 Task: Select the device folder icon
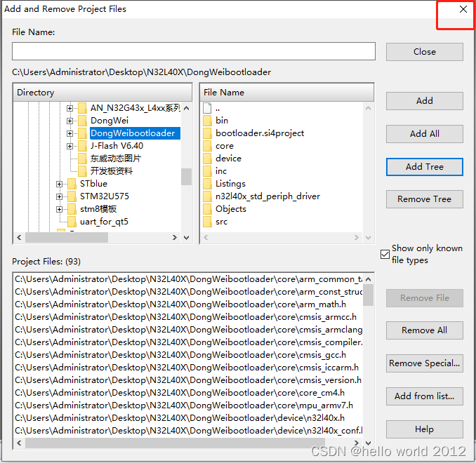[x=207, y=159]
